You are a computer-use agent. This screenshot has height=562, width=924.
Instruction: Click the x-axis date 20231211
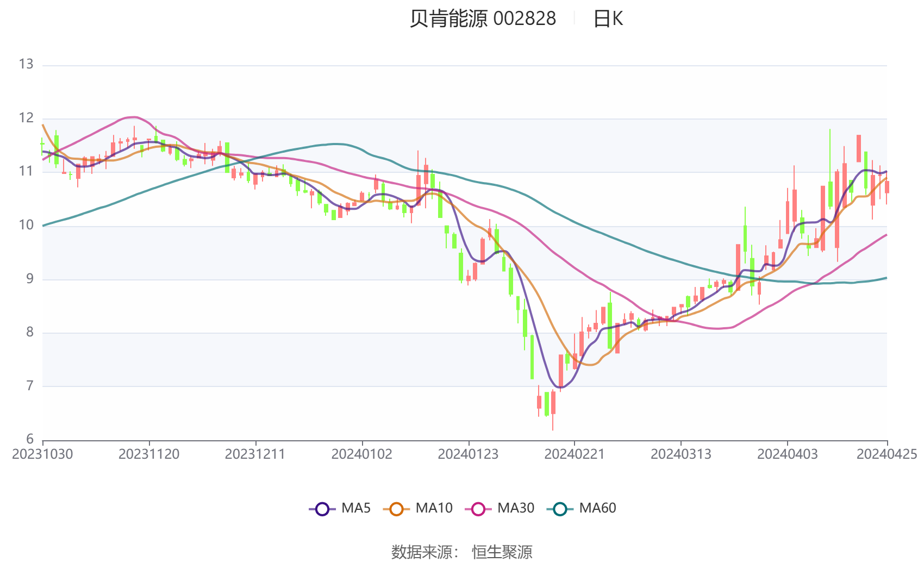[x=255, y=454]
